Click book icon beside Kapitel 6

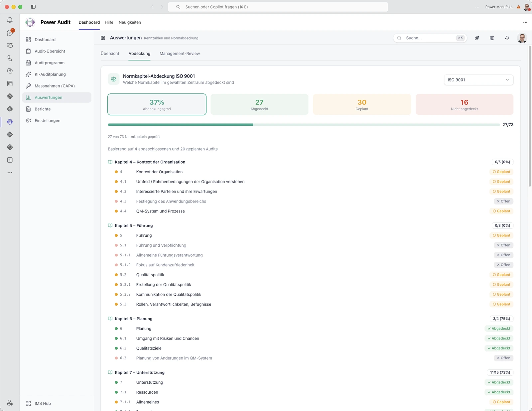click(x=110, y=319)
